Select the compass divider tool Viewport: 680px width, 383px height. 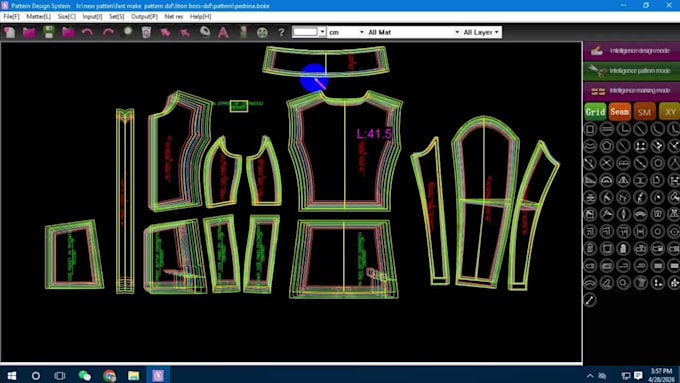[674, 163]
